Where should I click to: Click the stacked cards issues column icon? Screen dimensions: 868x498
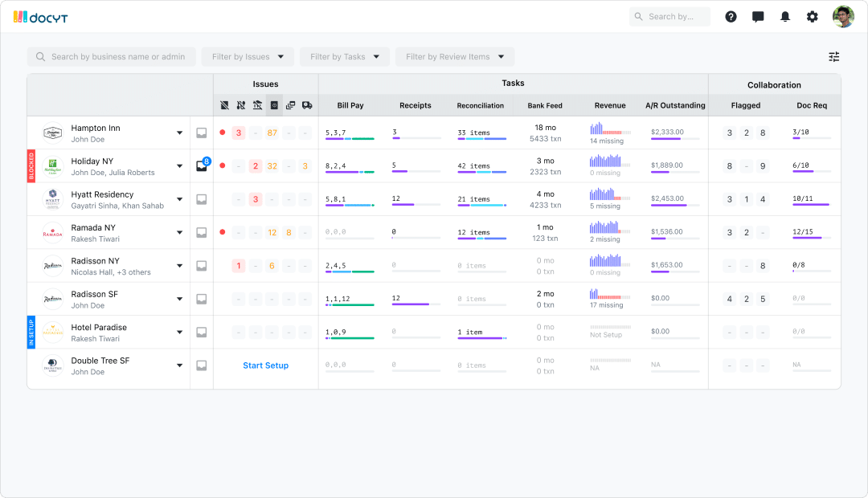[x=291, y=105]
